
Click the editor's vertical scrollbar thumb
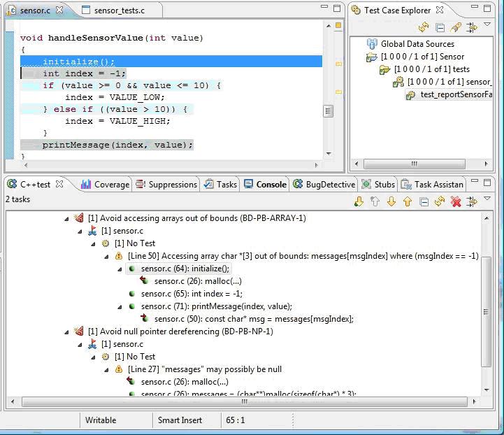pyautogui.click(x=328, y=111)
